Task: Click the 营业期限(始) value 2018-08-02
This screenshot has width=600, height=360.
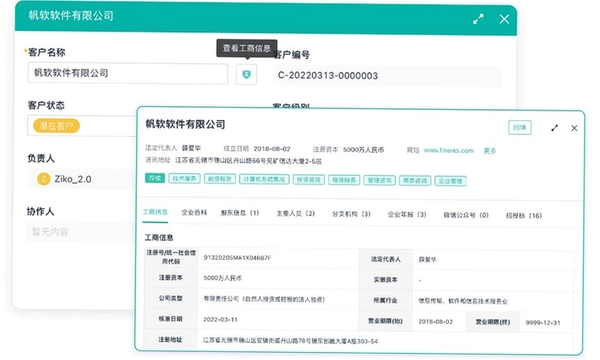Action: tap(435, 322)
